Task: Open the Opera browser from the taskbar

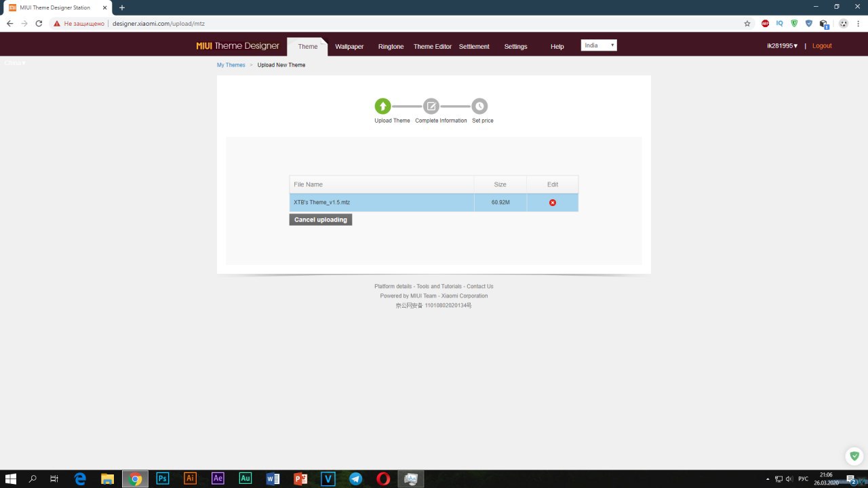Action: pos(383,479)
